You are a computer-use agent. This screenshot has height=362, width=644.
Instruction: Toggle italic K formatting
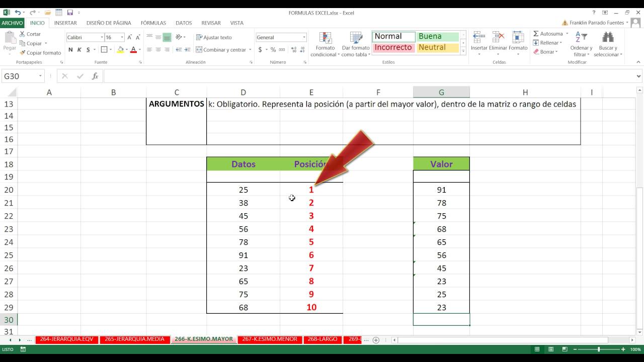[x=79, y=50]
